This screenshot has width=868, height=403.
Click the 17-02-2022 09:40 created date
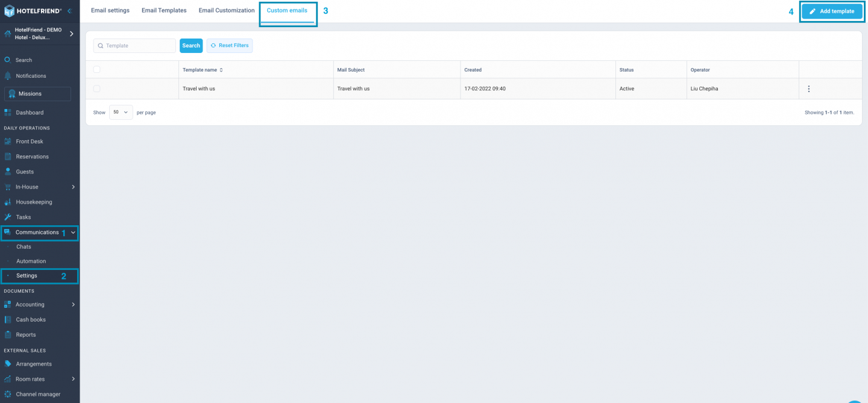(x=485, y=89)
